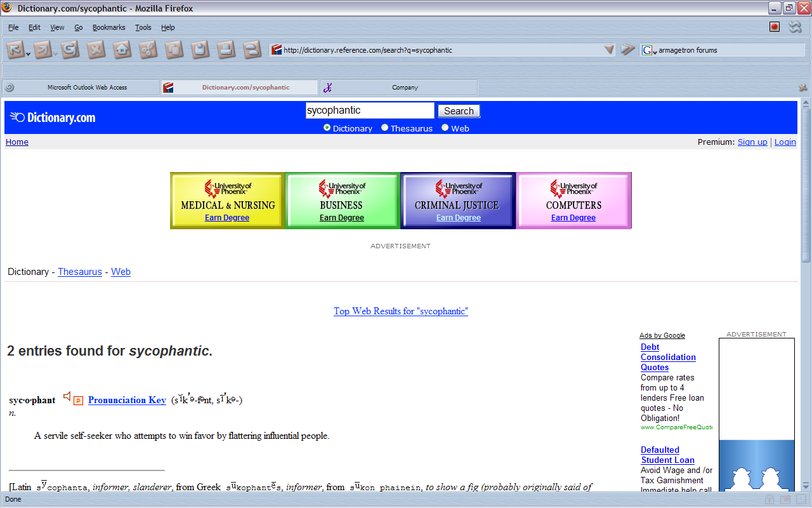This screenshot has height=508, width=812.
Task: Select the Thesaurus radio button
Action: coord(385,128)
